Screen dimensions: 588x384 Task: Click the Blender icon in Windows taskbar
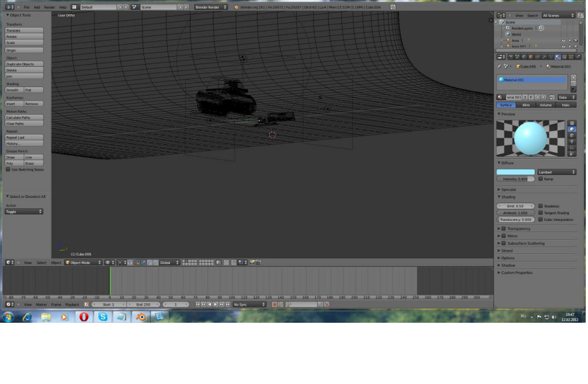click(x=140, y=316)
